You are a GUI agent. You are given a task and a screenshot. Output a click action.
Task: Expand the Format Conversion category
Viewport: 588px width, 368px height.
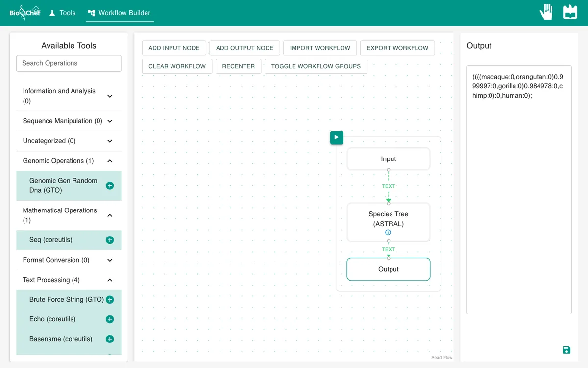(x=69, y=260)
